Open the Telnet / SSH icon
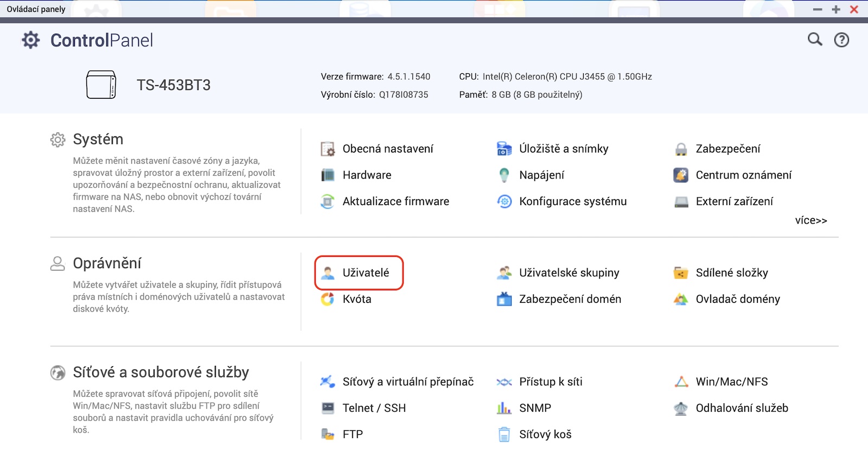The image size is (868, 451). click(328, 408)
